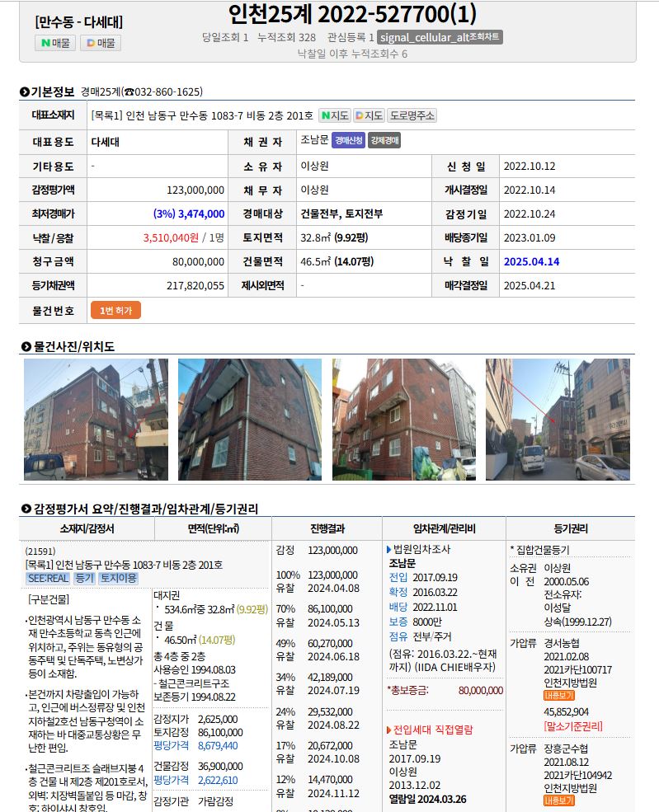Click the 임차관계/관리비 column header

(444, 528)
